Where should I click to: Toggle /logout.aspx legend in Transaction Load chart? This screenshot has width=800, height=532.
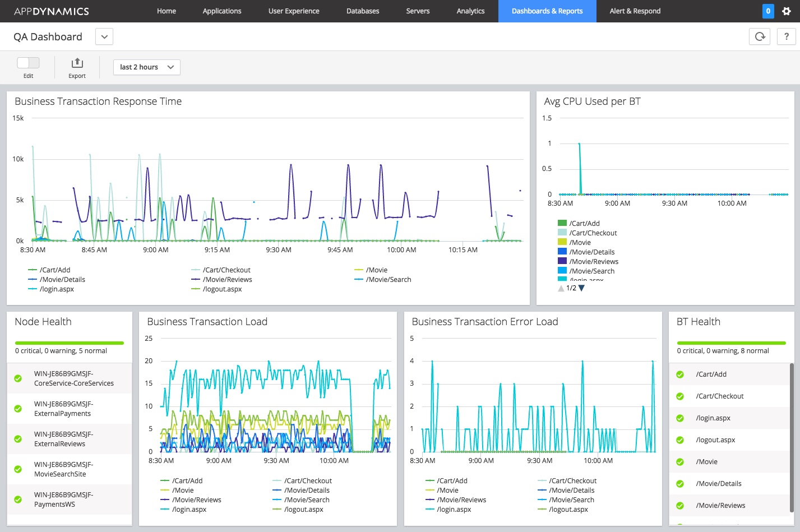coord(298,510)
